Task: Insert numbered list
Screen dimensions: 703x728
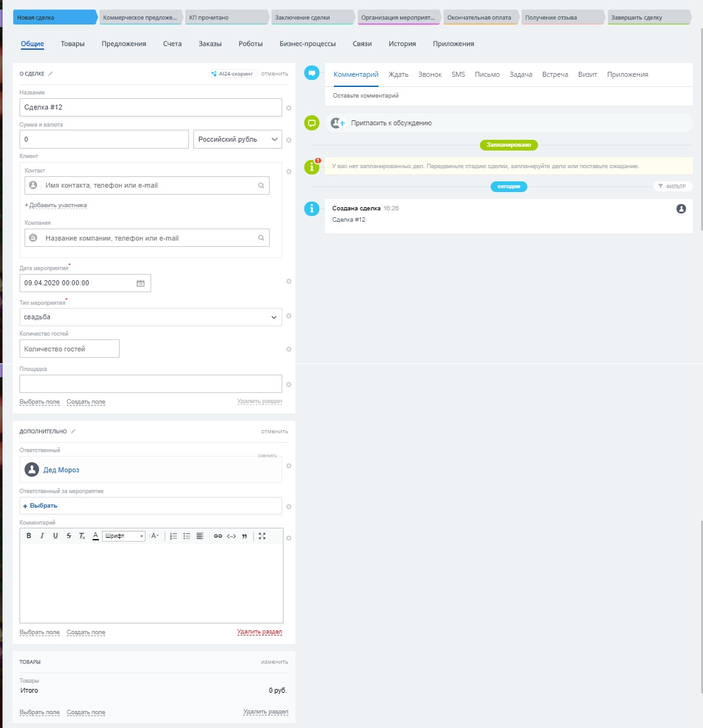Action: 173,536
